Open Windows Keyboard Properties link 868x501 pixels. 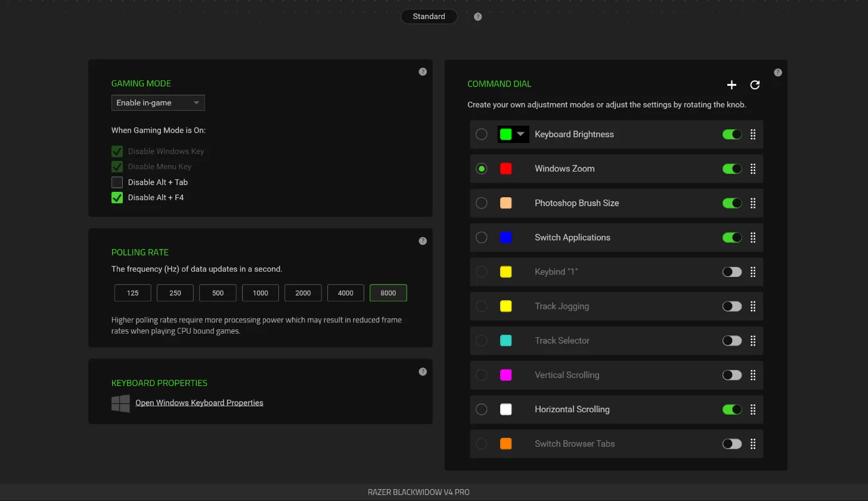coord(199,403)
